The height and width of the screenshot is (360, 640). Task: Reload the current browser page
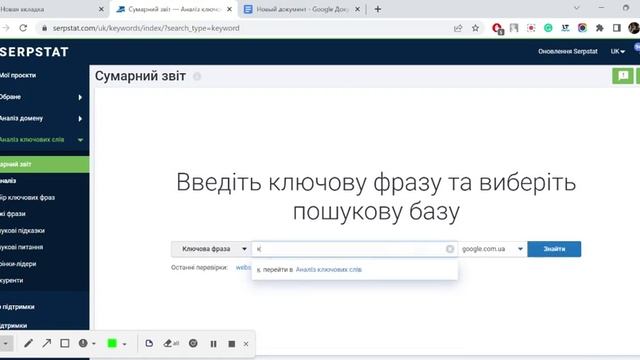[x=23, y=28]
